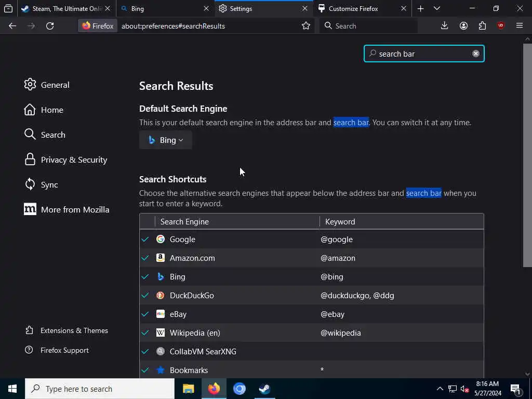Uncheck the Bookmarks search shortcut
This screenshot has height=399, width=532.
click(x=145, y=370)
